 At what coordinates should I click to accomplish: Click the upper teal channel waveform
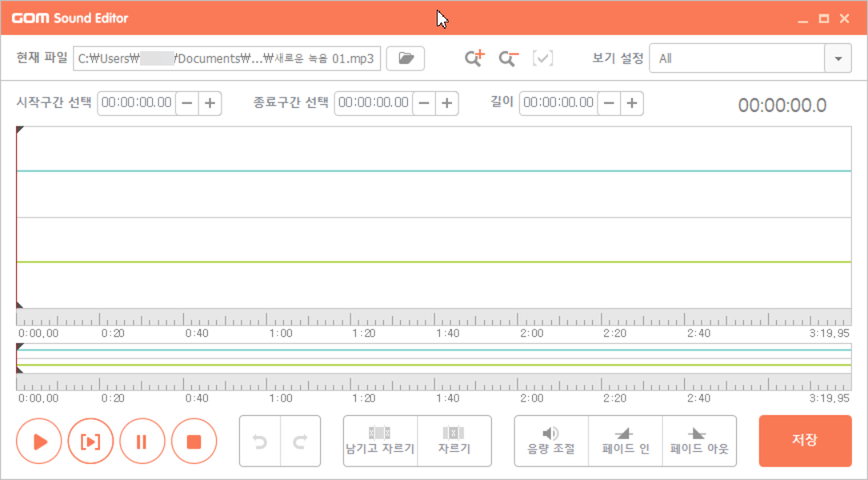[434, 171]
